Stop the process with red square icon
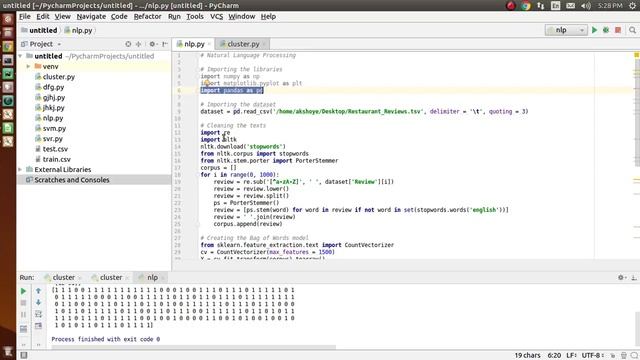 tap(618, 30)
